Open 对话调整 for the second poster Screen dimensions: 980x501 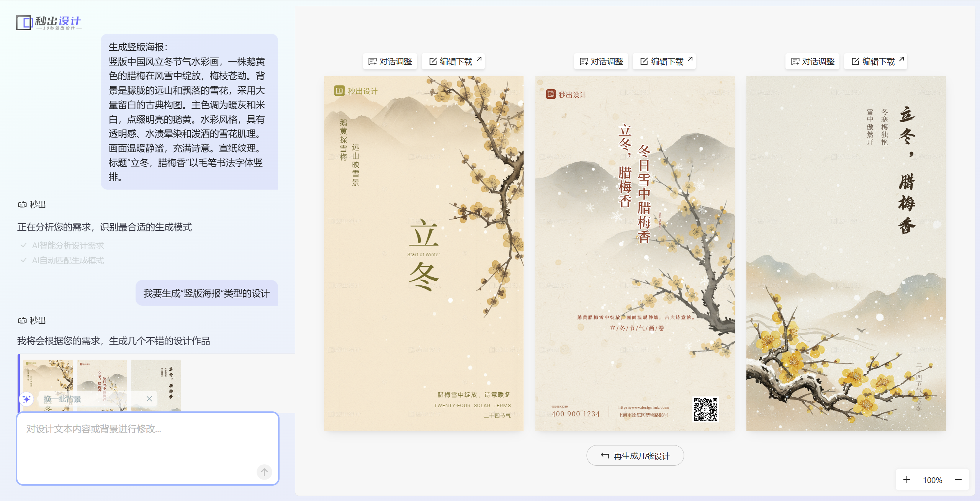(x=601, y=61)
